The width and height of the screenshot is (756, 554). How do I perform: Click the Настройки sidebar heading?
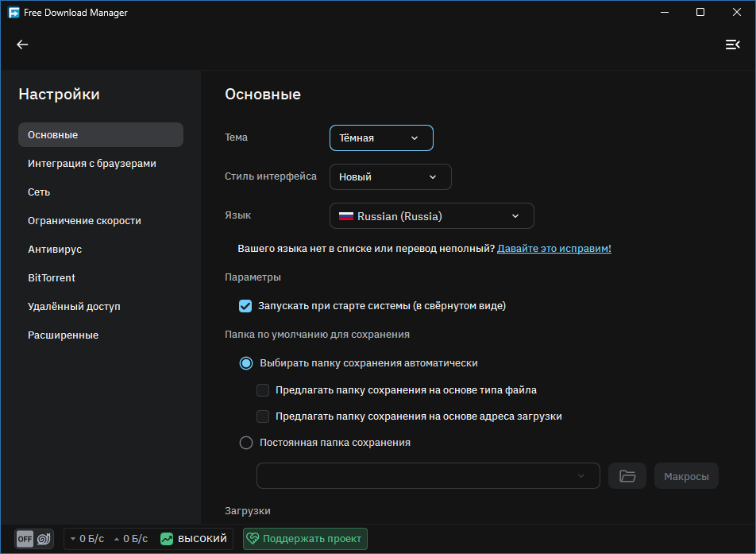pyautogui.click(x=60, y=95)
